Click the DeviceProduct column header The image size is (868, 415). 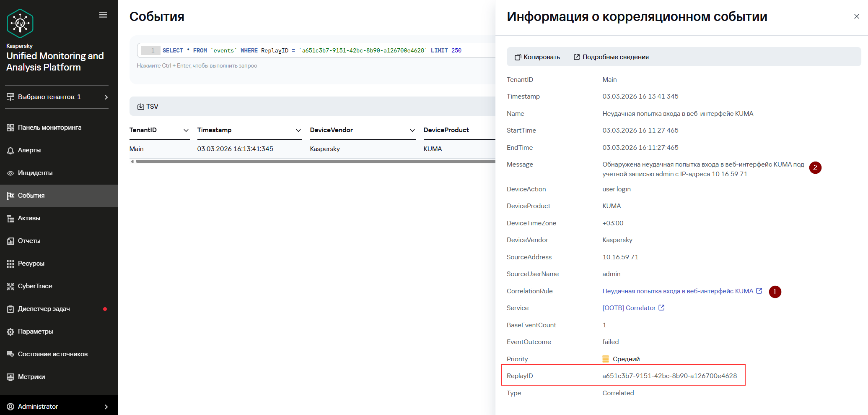[446, 130]
